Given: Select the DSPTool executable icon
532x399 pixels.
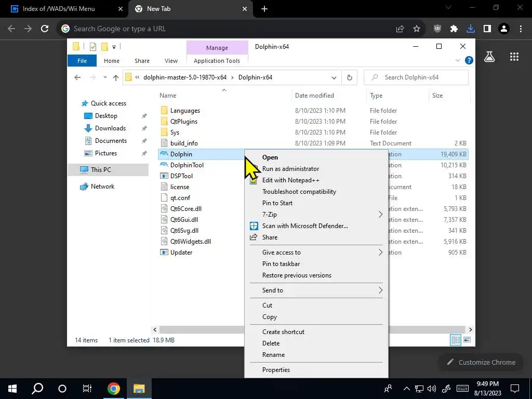Looking at the screenshot, I should [x=164, y=176].
